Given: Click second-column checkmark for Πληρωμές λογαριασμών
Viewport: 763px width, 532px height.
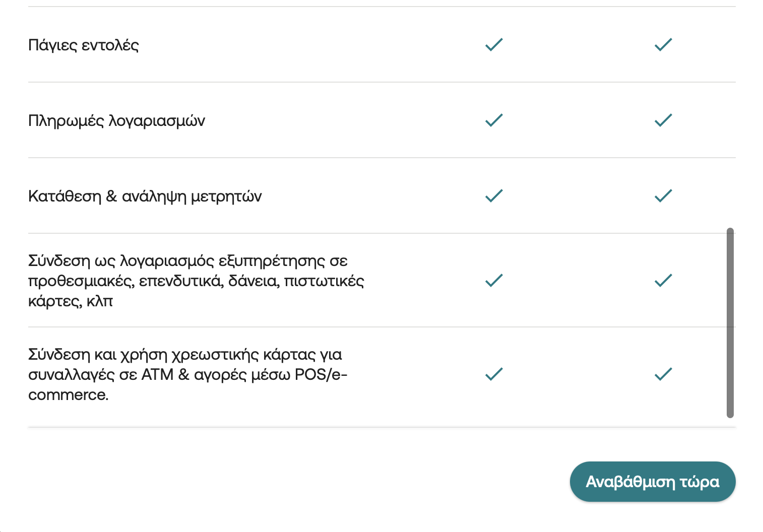Looking at the screenshot, I should (x=663, y=120).
